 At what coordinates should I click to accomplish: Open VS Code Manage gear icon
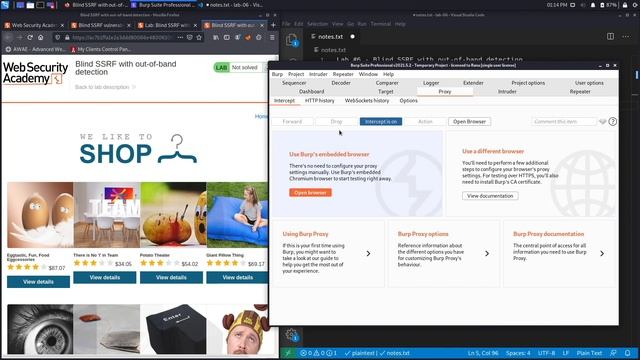(291, 335)
